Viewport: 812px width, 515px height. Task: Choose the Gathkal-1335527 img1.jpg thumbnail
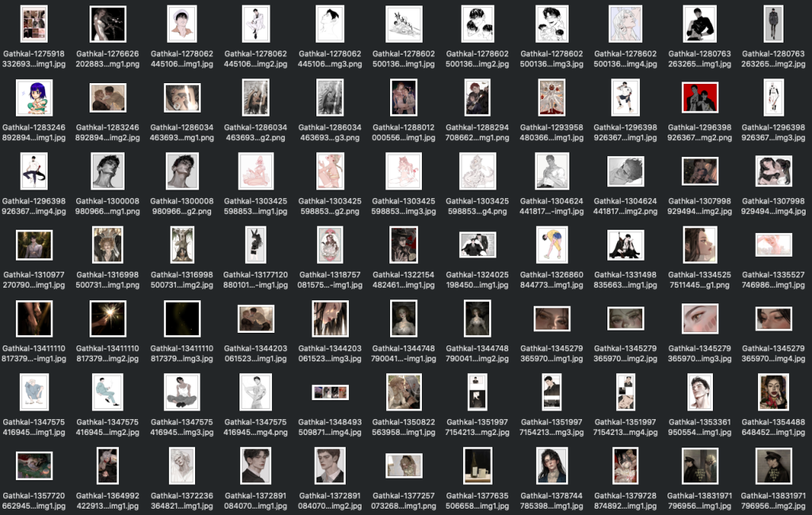(773, 245)
